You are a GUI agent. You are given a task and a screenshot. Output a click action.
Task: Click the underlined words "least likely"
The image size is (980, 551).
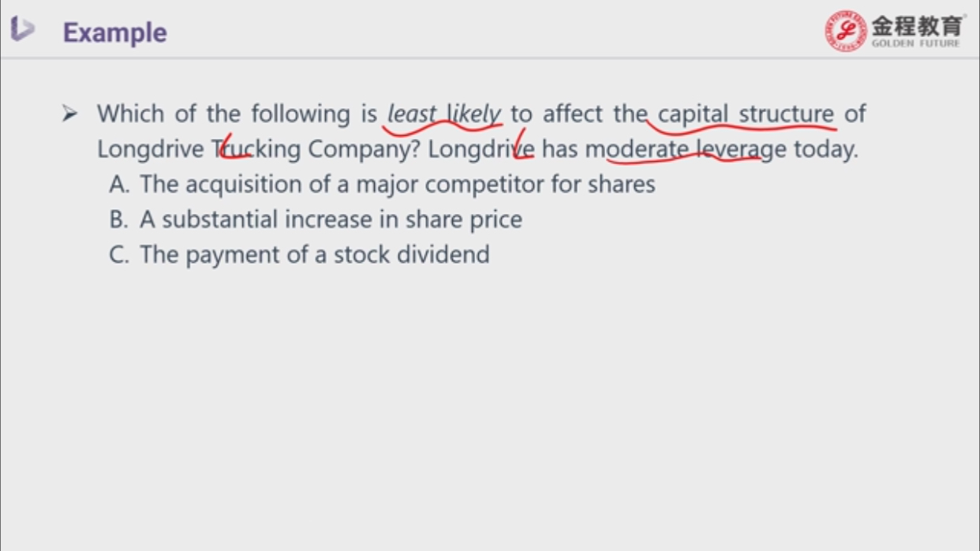[x=444, y=115]
